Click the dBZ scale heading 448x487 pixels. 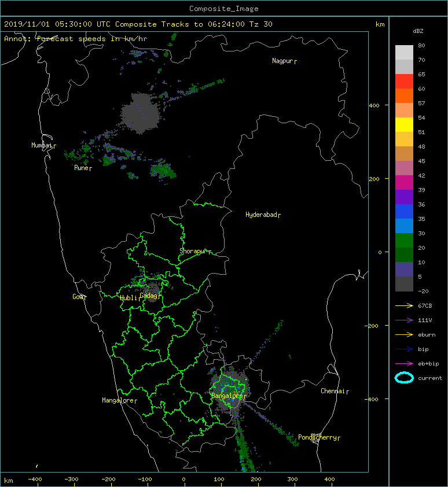(418, 31)
